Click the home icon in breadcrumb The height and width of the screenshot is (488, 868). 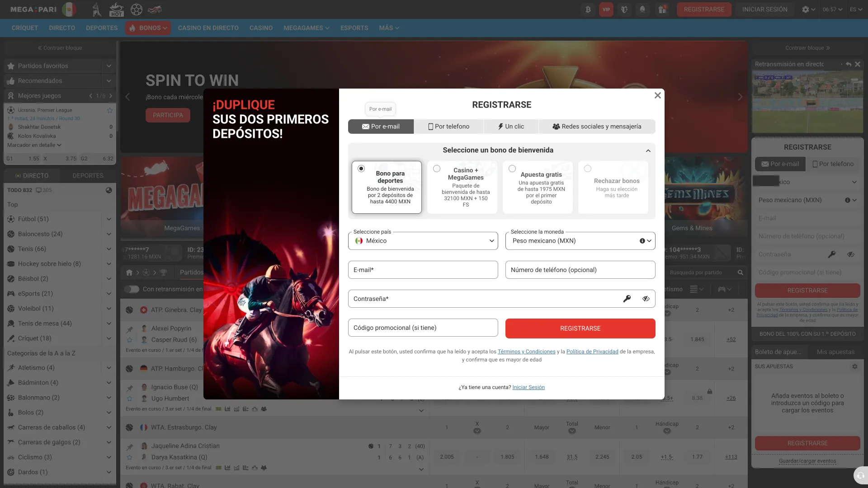pyautogui.click(x=129, y=272)
